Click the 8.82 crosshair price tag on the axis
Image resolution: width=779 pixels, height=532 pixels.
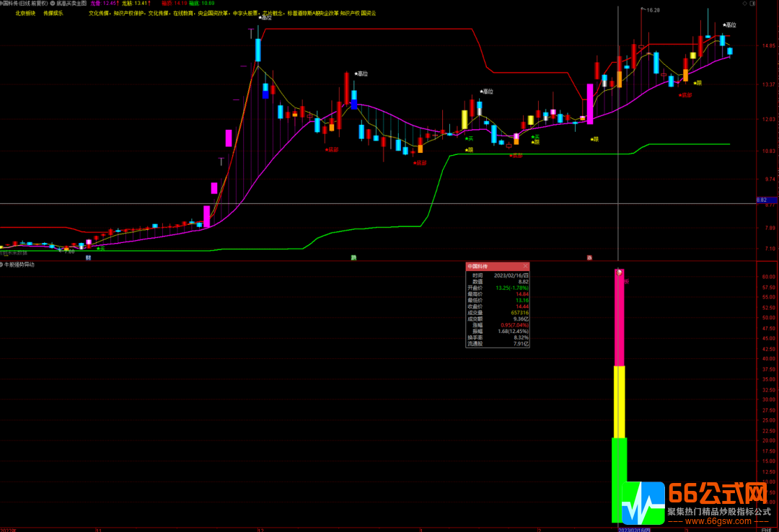767,200
